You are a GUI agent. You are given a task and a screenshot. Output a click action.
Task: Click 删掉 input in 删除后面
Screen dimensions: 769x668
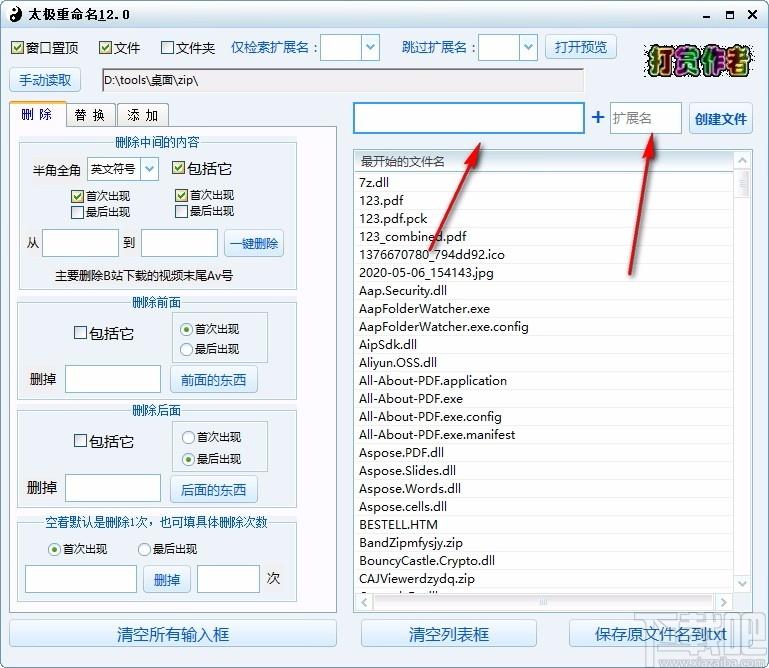coord(113,488)
